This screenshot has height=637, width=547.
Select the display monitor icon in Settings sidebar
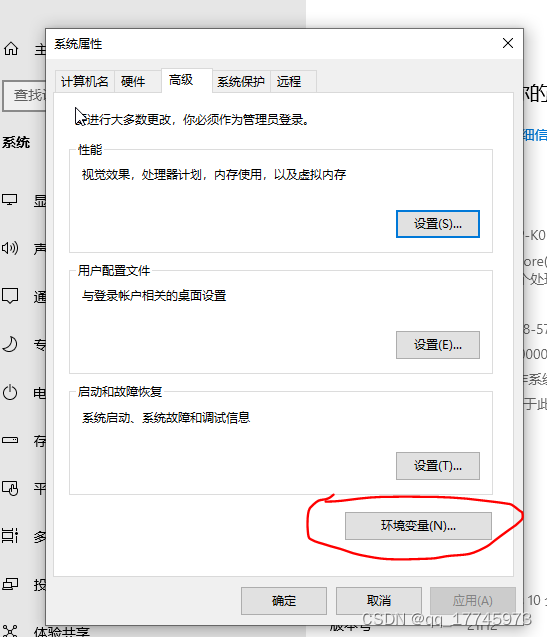coord(10,200)
